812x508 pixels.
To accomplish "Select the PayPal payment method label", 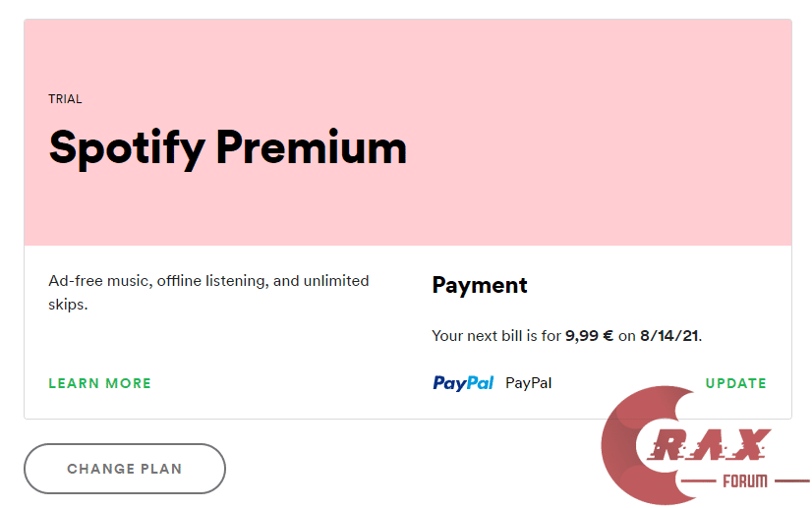I will (x=528, y=383).
